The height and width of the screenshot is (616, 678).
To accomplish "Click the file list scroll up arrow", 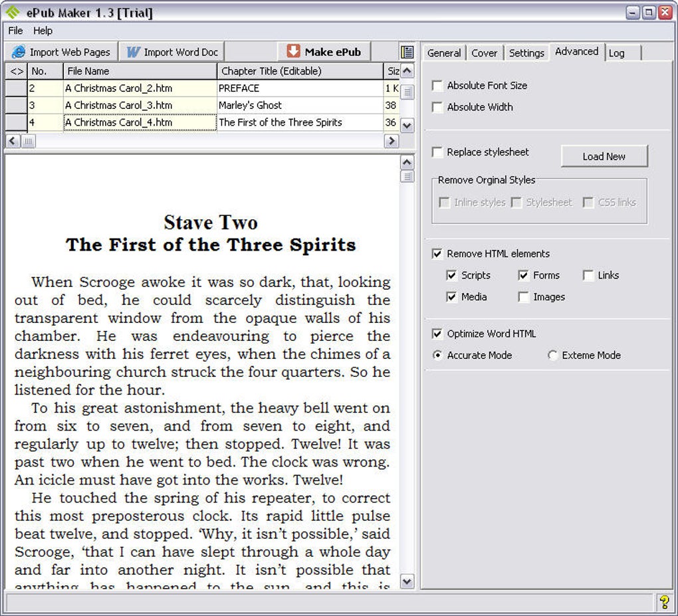I will (407, 70).
